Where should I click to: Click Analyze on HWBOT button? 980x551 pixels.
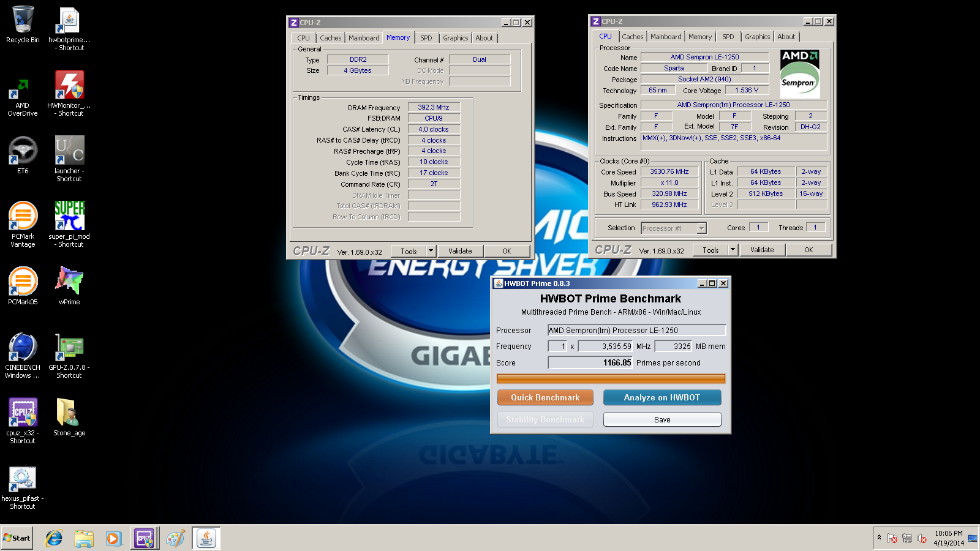[x=662, y=397]
